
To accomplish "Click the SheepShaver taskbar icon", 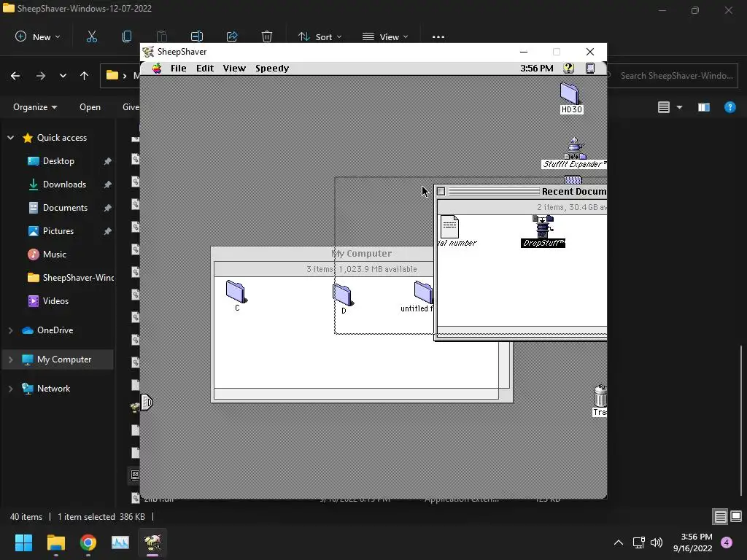I will pyautogui.click(x=152, y=542).
